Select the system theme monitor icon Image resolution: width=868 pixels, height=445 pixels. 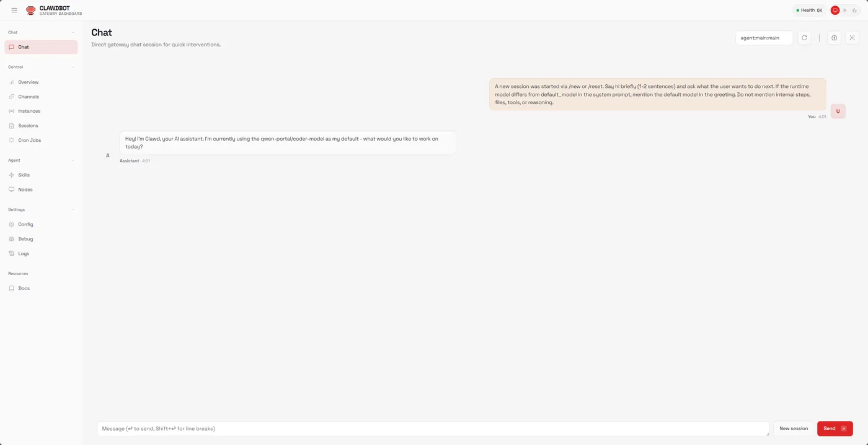(x=835, y=11)
